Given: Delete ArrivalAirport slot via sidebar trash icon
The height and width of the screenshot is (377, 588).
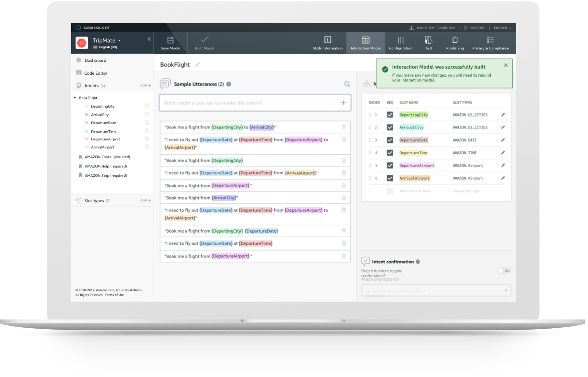Looking at the screenshot, I should (x=147, y=147).
